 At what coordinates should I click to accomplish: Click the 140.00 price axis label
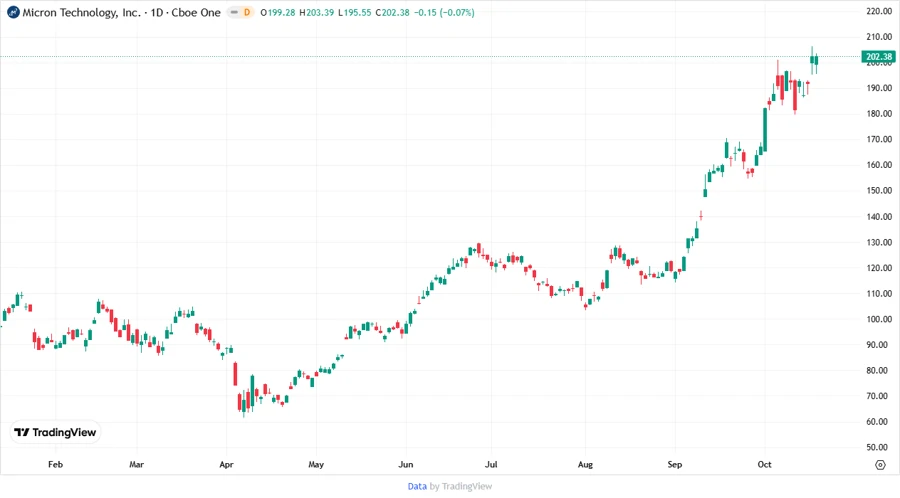(879, 217)
